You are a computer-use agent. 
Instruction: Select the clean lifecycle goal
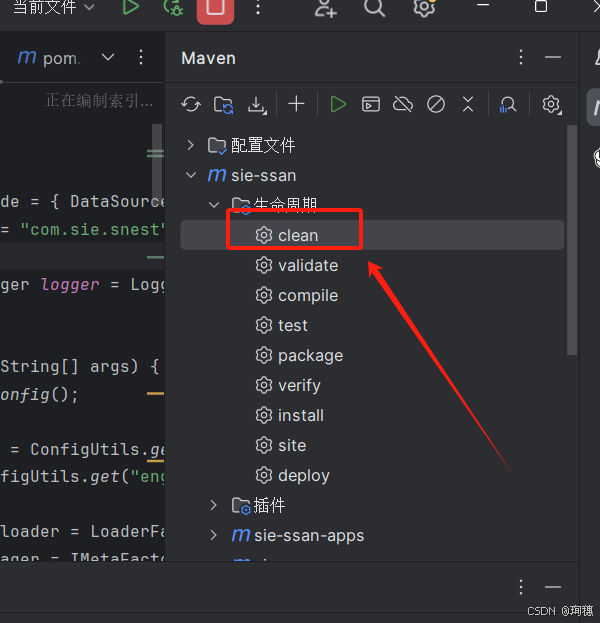[x=372, y=235]
